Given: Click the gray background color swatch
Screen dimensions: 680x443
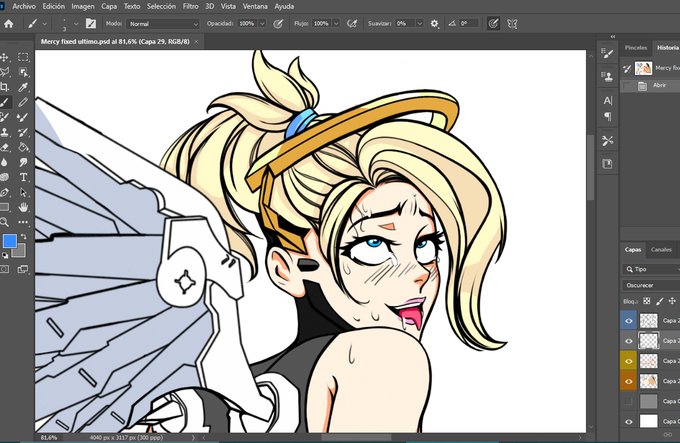Looking at the screenshot, I should tap(20, 252).
